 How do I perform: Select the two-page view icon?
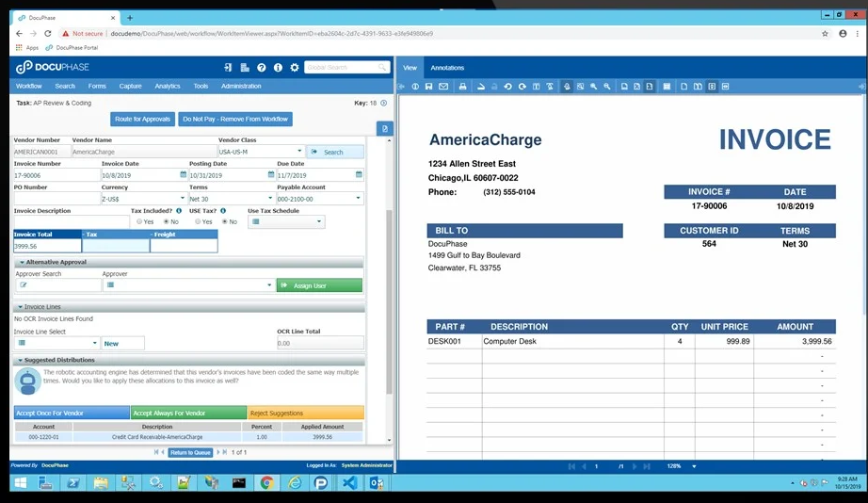point(698,87)
